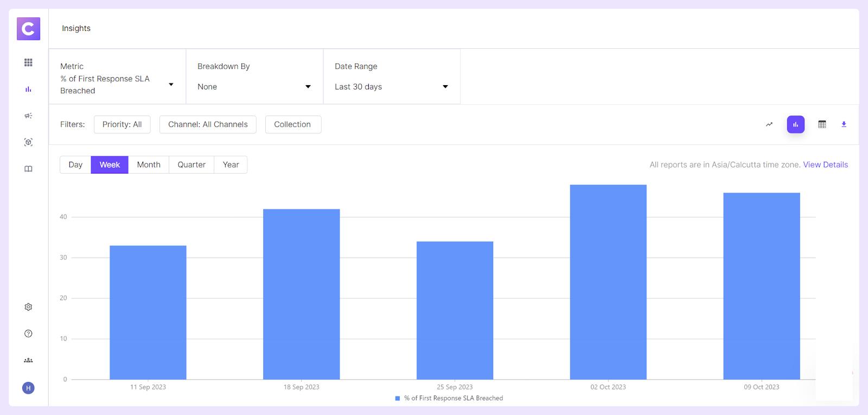Open the megaphone campaigns sidebar icon
The image size is (868, 415).
point(28,116)
